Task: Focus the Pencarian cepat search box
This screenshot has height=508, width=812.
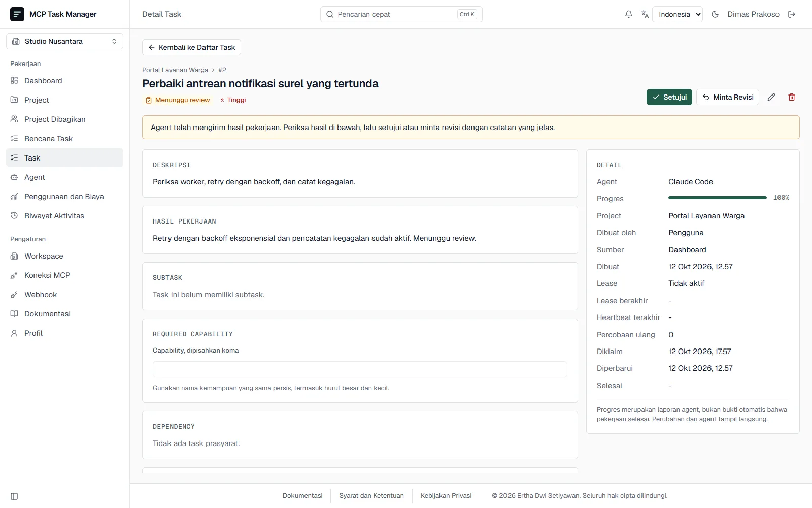Action: tap(401, 14)
